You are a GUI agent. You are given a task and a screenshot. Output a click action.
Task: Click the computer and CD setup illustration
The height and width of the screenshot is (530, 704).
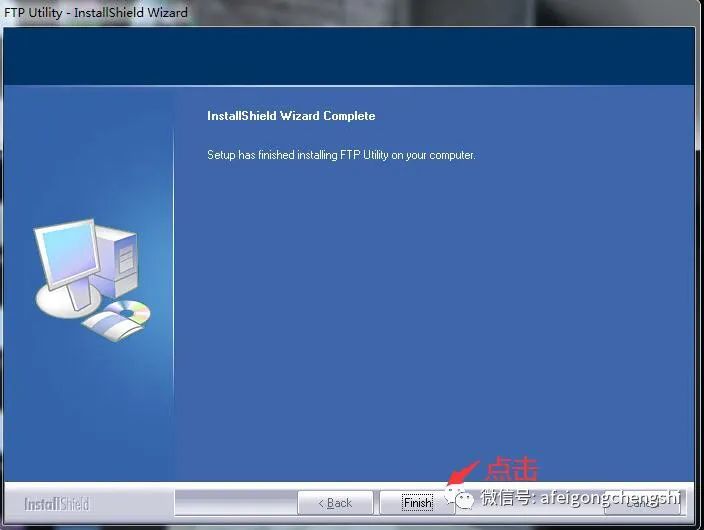[x=92, y=280]
